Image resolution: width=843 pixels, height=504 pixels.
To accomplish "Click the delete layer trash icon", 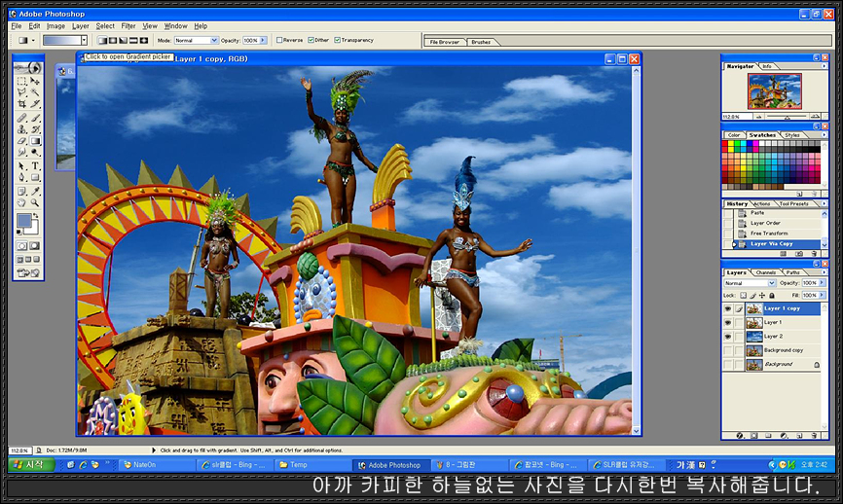I will [x=816, y=436].
